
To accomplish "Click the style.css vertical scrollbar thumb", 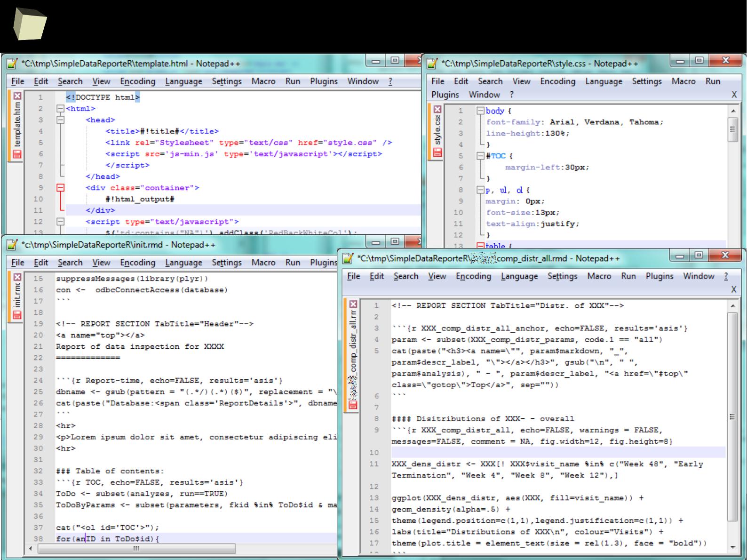I will (732, 128).
